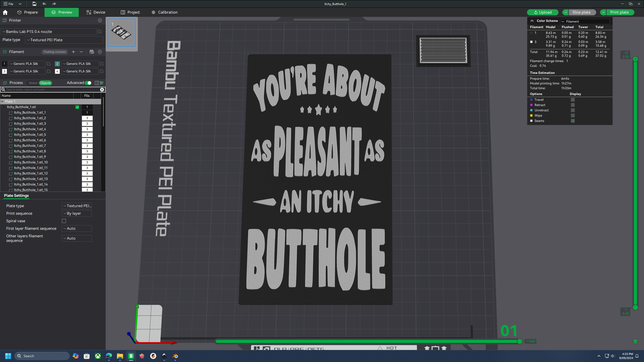This screenshot has width=644, height=362.
Task: Add a layer action with the plus icon
Action: tap(635, 59)
